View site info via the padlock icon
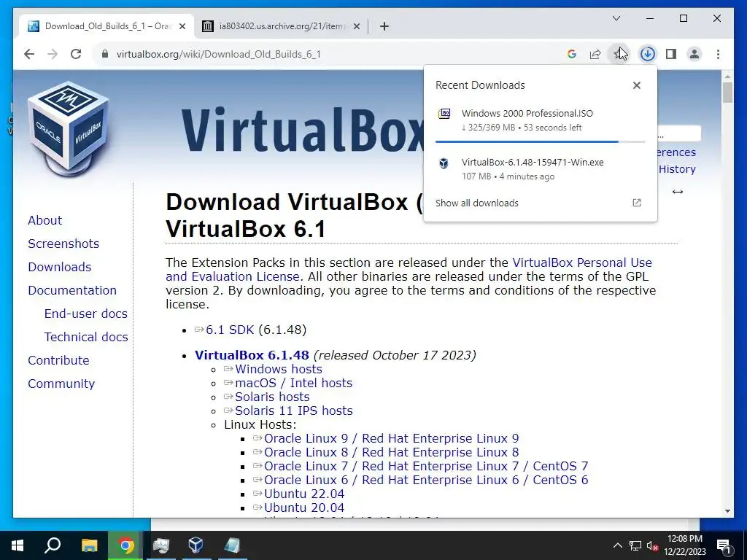747x560 pixels. pos(105,54)
